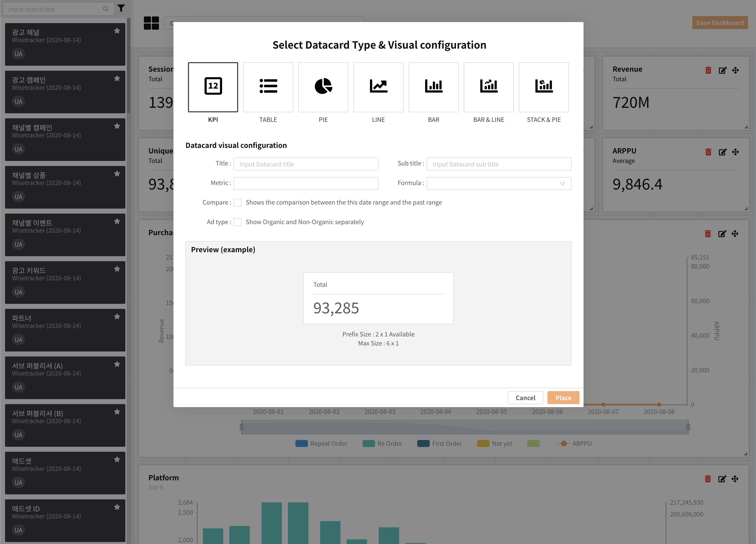Select the BAR & LINE datacard type
The image size is (756, 544).
click(x=488, y=87)
